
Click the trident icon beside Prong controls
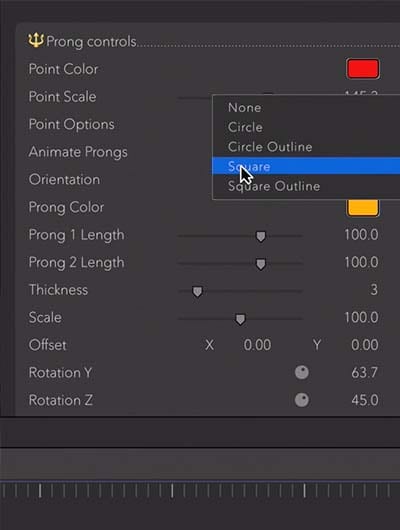click(x=36, y=40)
